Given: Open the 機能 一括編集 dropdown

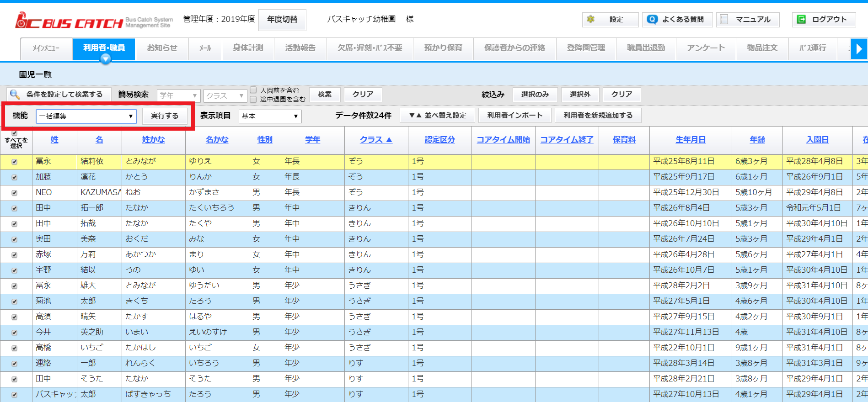Looking at the screenshot, I should tap(86, 116).
